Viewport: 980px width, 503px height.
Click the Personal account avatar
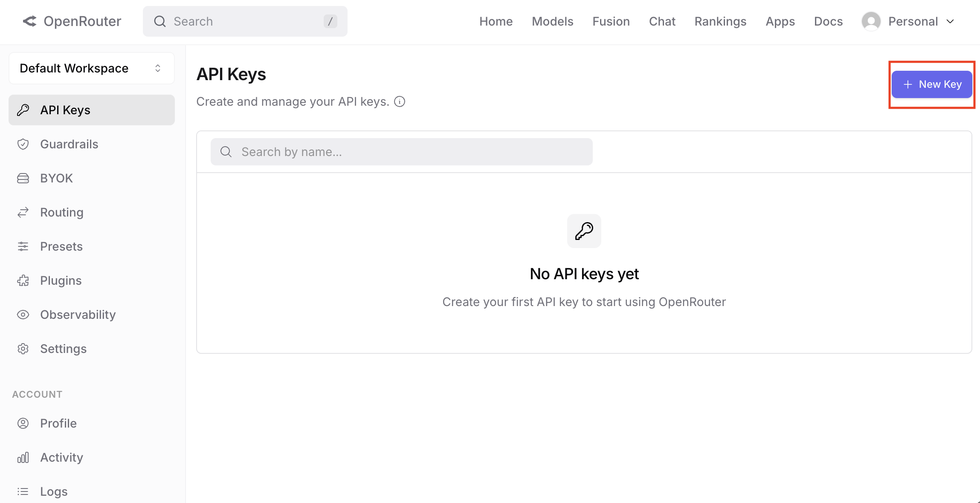click(x=871, y=21)
